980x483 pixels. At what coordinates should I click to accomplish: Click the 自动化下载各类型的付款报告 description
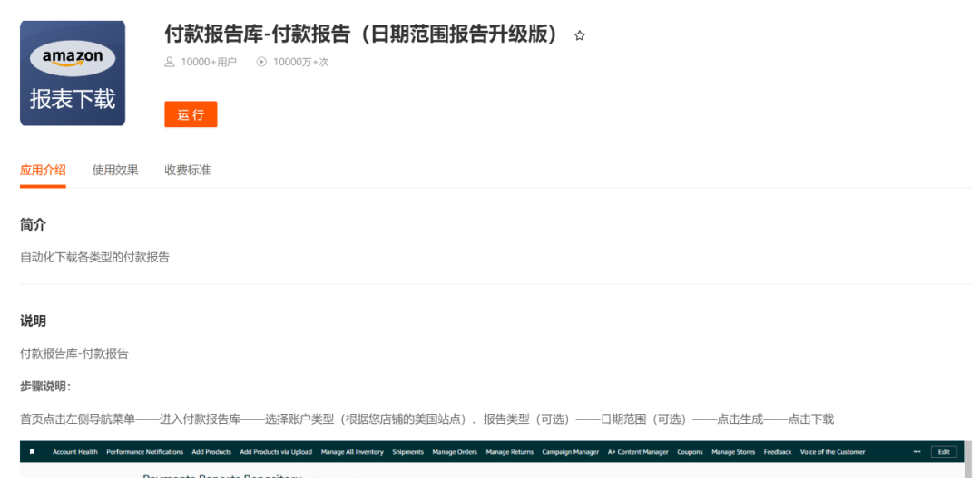pos(94,257)
